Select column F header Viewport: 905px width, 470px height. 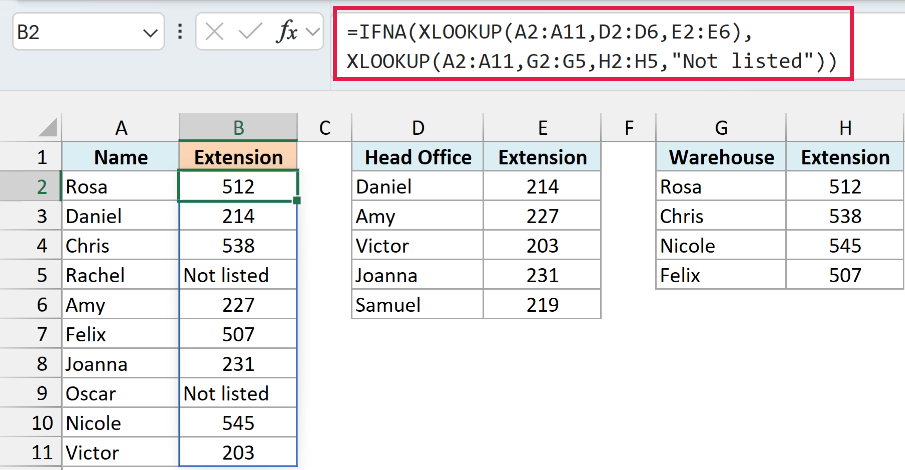pyautogui.click(x=629, y=128)
